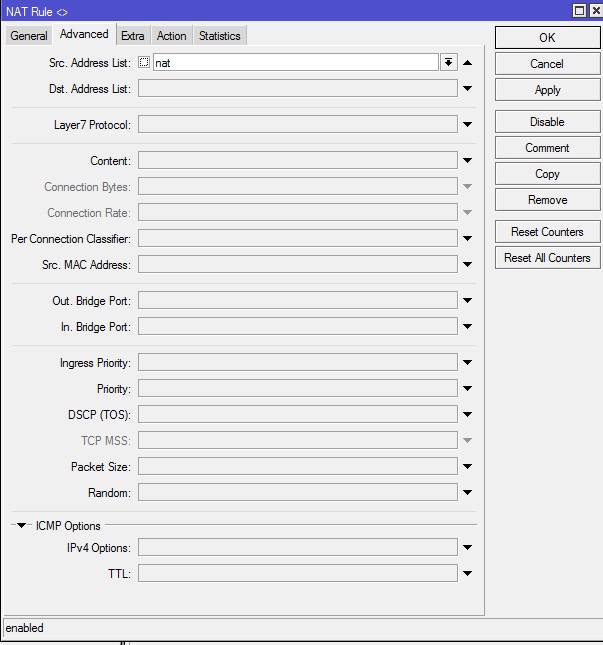Switch to the General tab
This screenshot has height=645, width=603.
29,36
